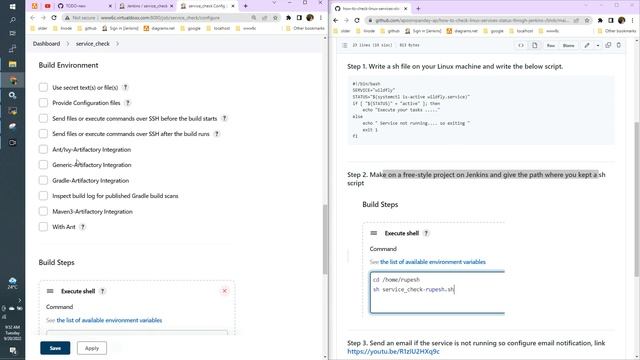Open Task View on the taskbar
This screenshot has width=640, height=360.
point(12,33)
